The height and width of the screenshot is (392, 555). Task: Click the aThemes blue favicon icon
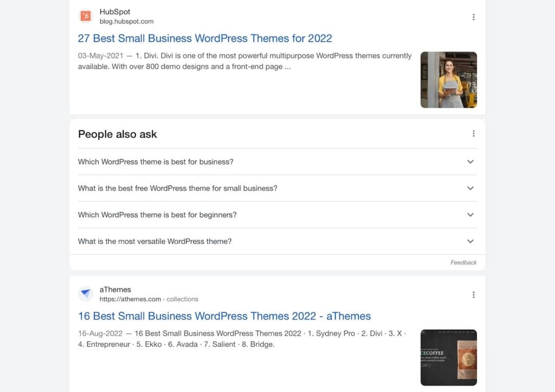(86, 294)
